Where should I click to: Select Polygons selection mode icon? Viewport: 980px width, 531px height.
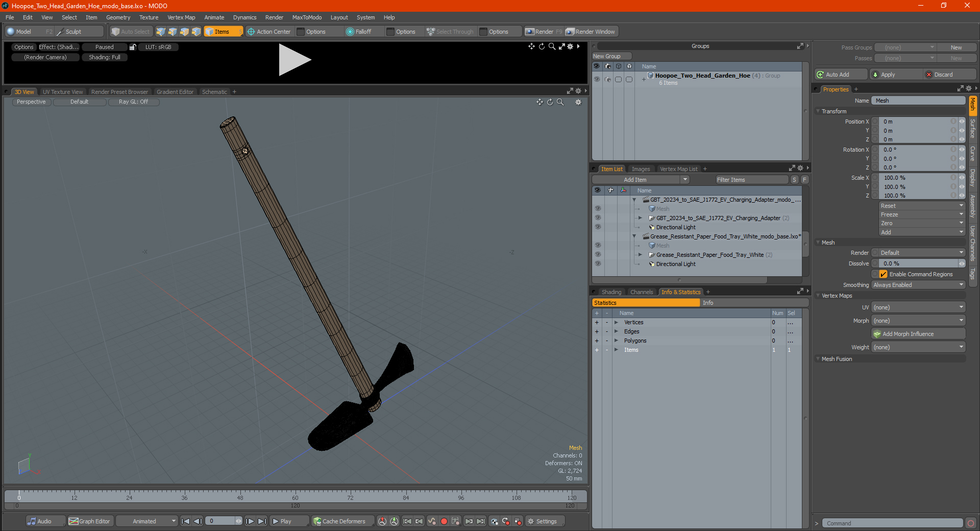184,32
